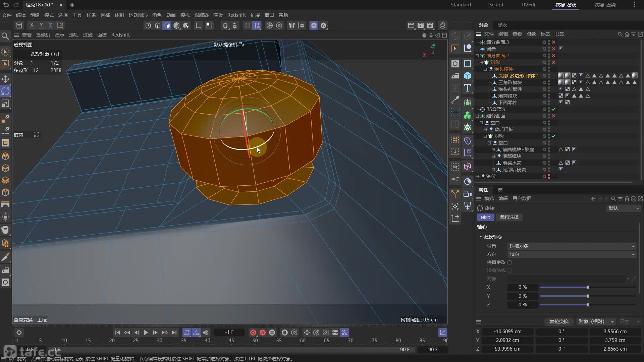Image resolution: width=644 pixels, height=362 pixels.
Task: Toggle red X on 细分曲面.3
Action: coord(553,42)
